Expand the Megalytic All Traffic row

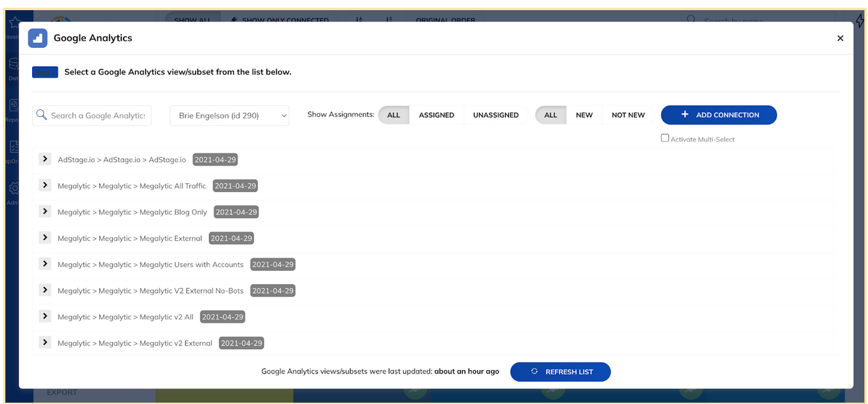coord(45,185)
